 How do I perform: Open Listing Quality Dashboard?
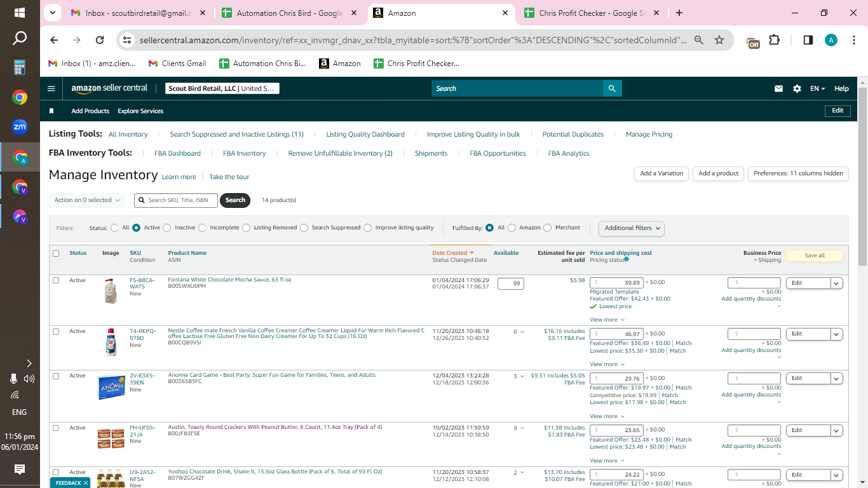pos(365,134)
